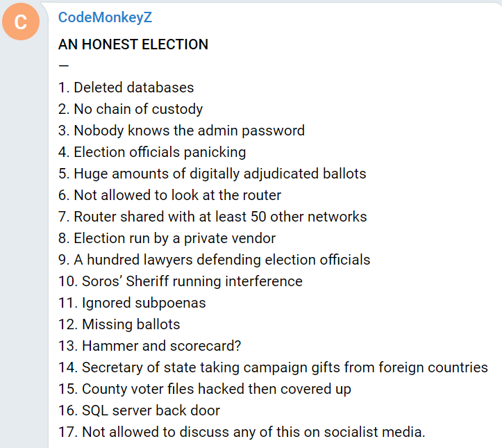The image size is (502, 448).
Task: Click the 'No chain of custody' line
Action: pyautogui.click(x=131, y=109)
